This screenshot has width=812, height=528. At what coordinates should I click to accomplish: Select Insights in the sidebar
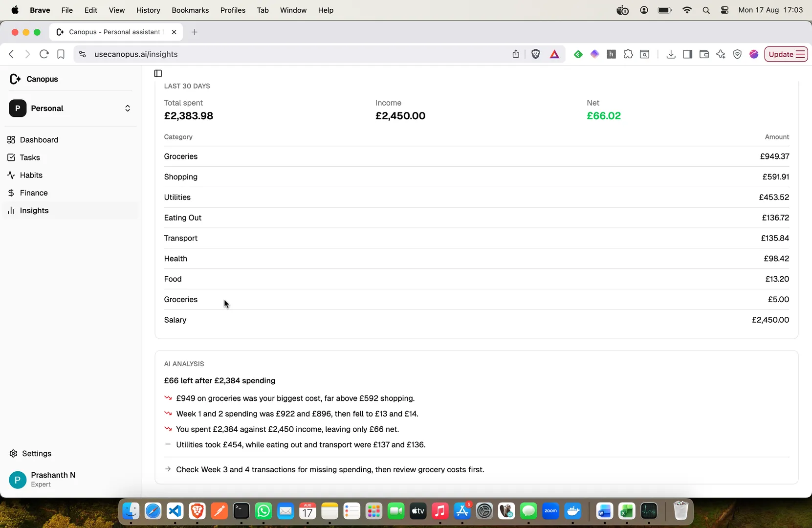point(70,210)
